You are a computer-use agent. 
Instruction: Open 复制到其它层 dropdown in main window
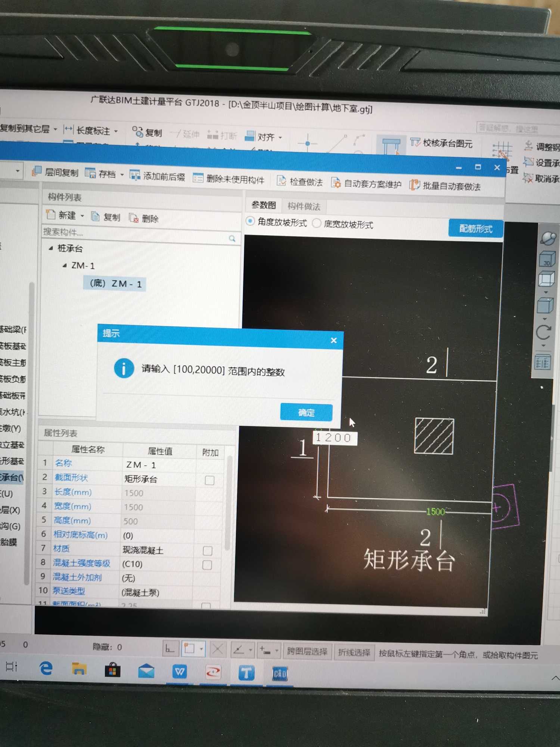55,129
